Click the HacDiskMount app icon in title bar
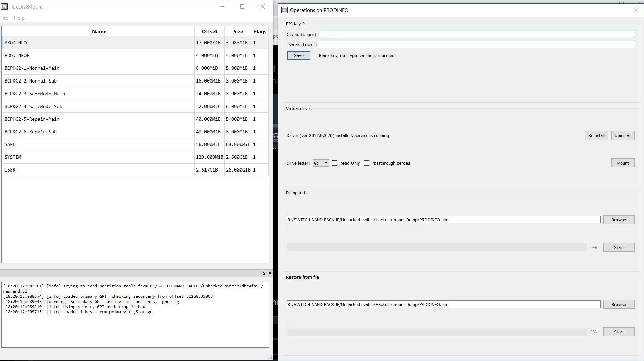Image resolution: width=644 pixels, height=361 pixels. [4, 7]
